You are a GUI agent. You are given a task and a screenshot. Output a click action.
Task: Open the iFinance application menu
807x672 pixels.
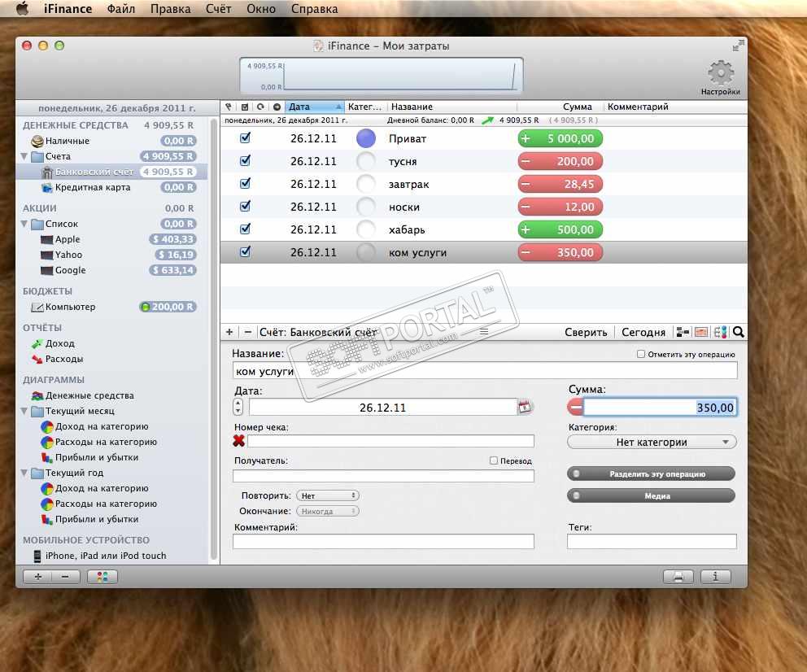tap(68, 9)
